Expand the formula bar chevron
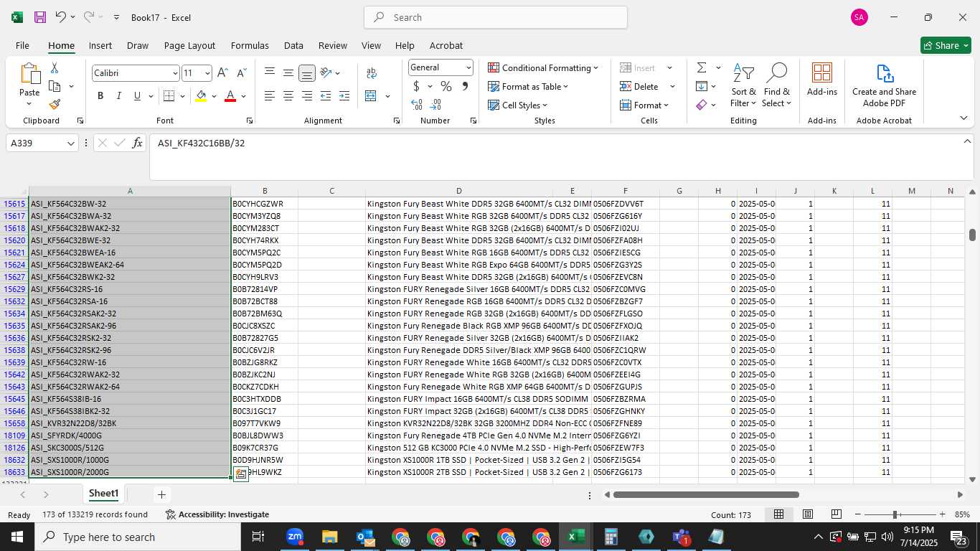Viewport: 980px width, 551px height. [967, 141]
